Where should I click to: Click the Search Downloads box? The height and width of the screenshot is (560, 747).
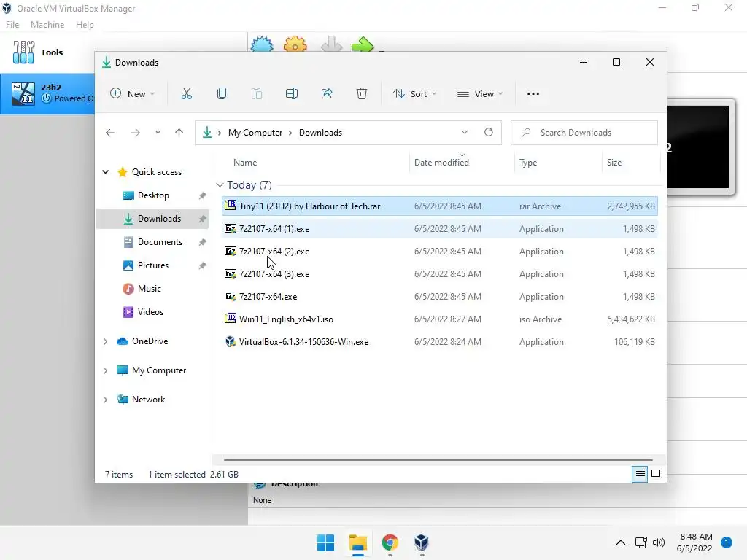pos(584,133)
